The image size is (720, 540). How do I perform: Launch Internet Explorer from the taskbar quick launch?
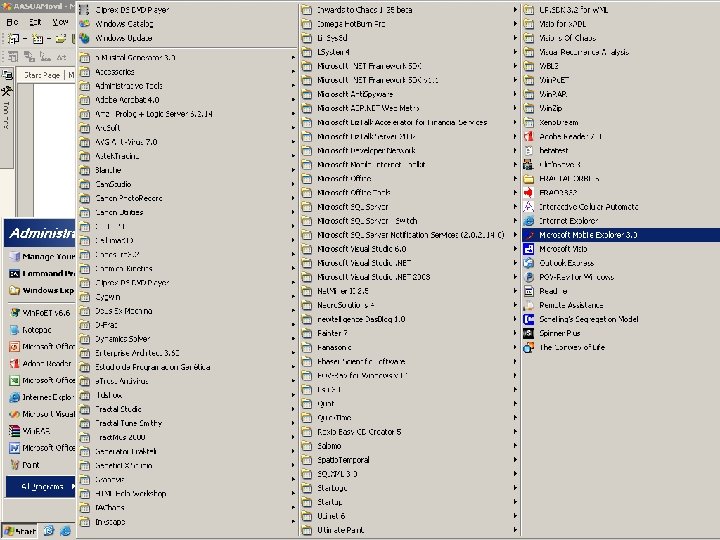click(x=66, y=531)
